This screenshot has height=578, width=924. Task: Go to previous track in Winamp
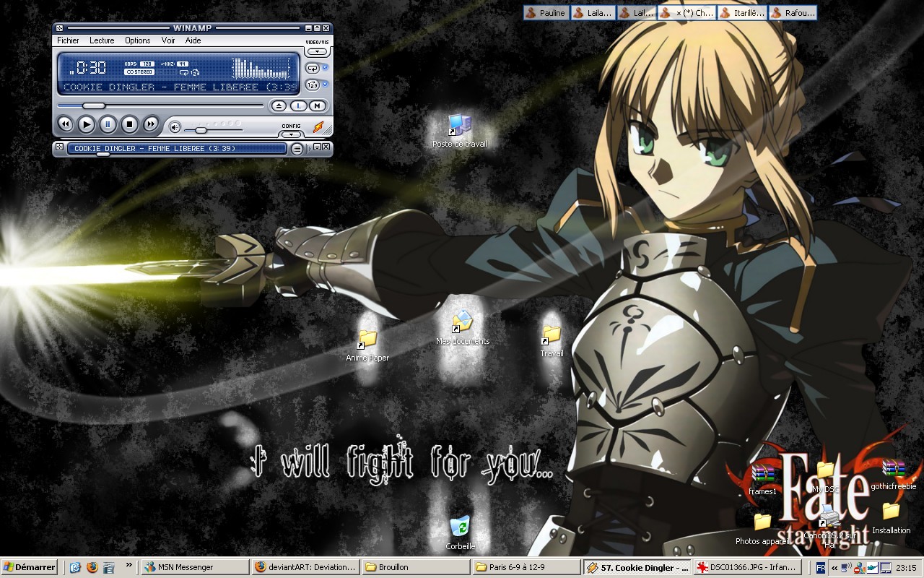tap(65, 124)
